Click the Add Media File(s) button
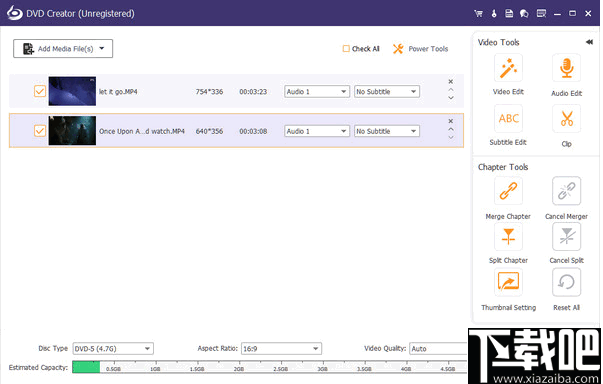The width and height of the screenshot is (603, 384). pyautogui.click(x=63, y=48)
